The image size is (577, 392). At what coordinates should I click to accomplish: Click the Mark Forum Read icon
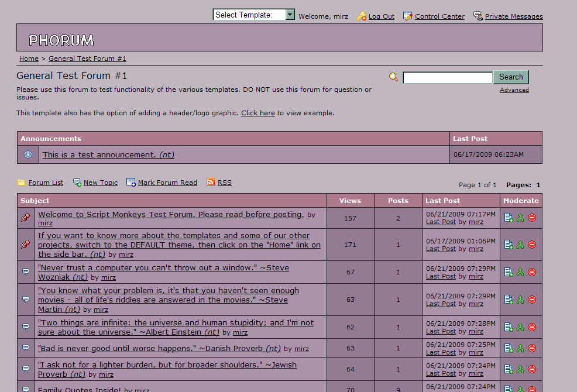[131, 182]
